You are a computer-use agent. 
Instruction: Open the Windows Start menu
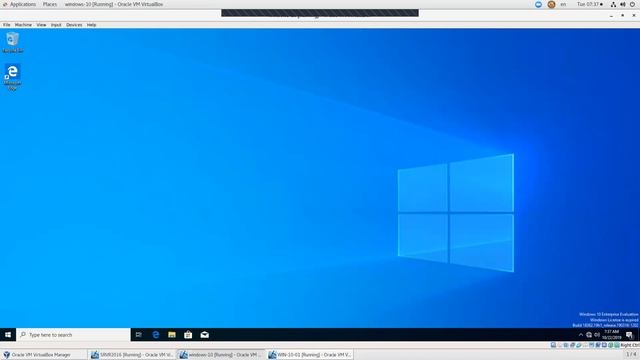[8, 335]
